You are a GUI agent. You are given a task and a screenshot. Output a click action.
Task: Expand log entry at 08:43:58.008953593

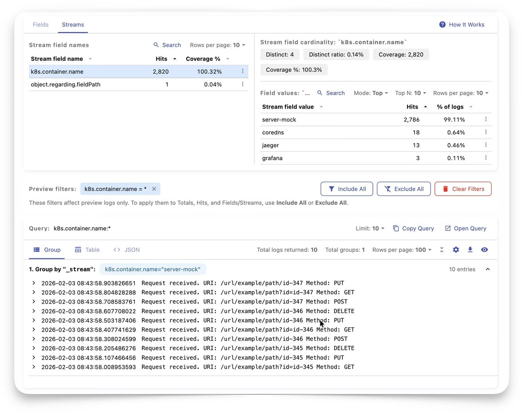(34, 367)
